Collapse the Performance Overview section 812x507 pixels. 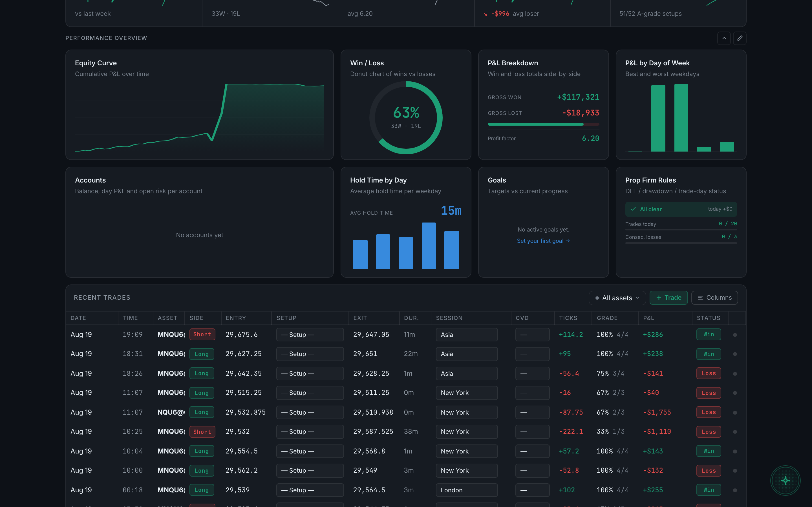(x=724, y=38)
